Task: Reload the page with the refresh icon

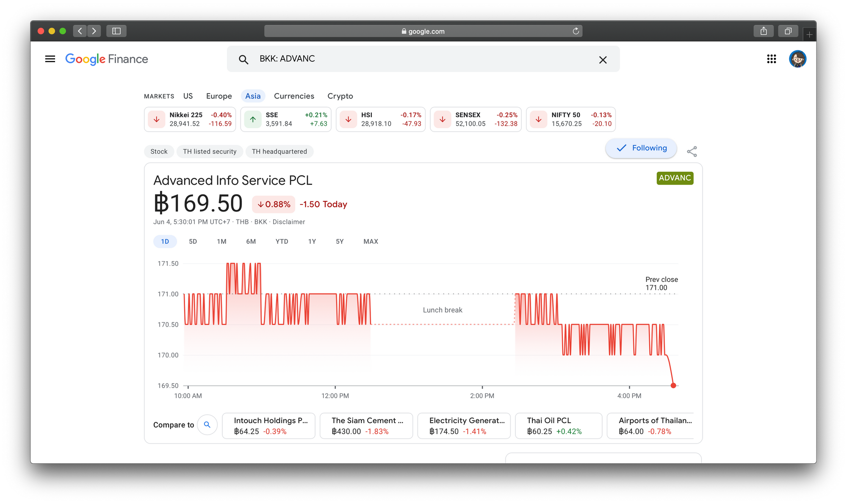Action: point(576,31)
